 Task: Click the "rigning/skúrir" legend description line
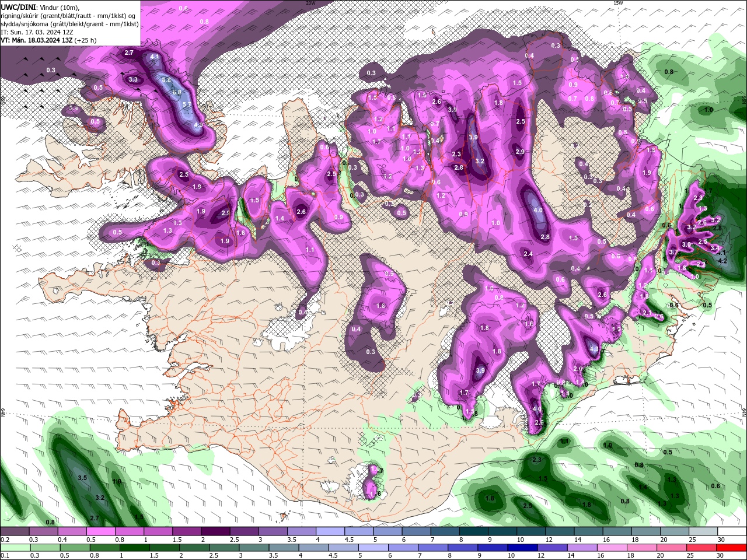click(69, 15)
